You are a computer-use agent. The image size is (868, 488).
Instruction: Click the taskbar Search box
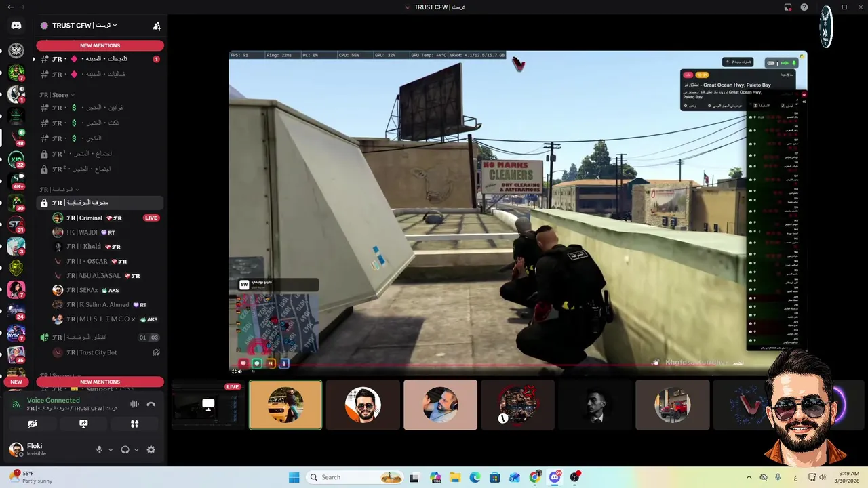coord(354,477)
